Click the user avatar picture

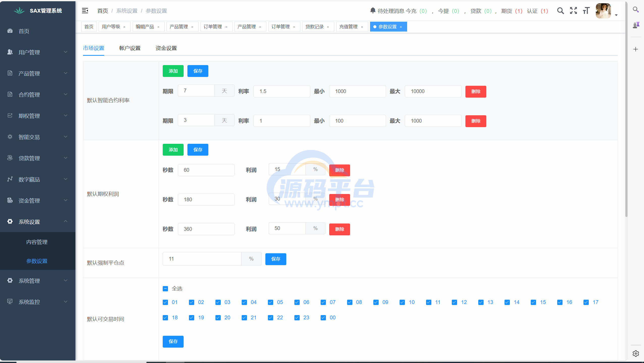point(603,11)
